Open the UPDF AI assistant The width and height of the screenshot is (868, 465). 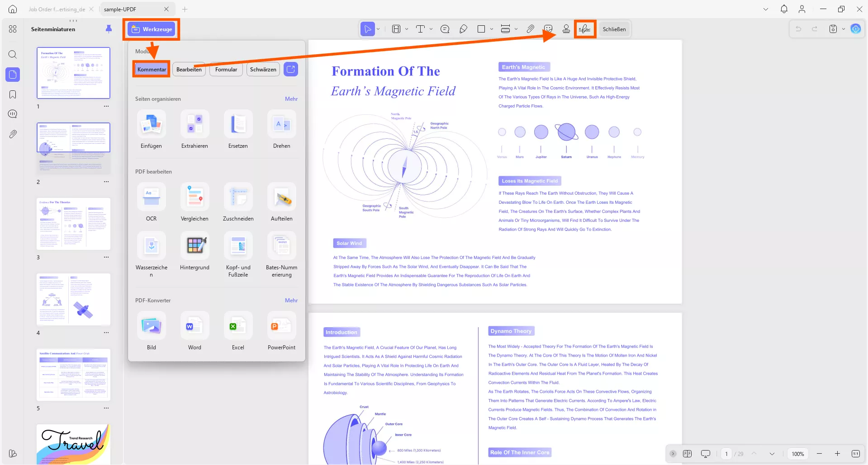(856, 29)
